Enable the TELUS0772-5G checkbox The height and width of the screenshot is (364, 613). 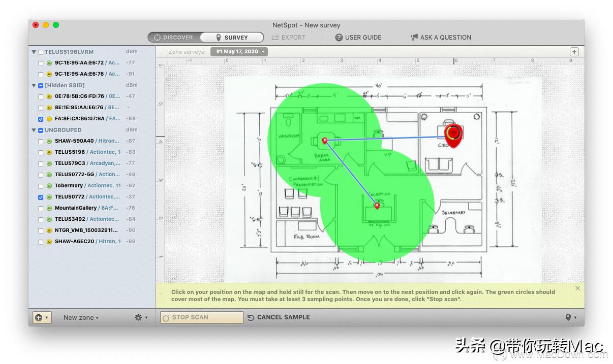pyautogui.click(x=41, y=175)
